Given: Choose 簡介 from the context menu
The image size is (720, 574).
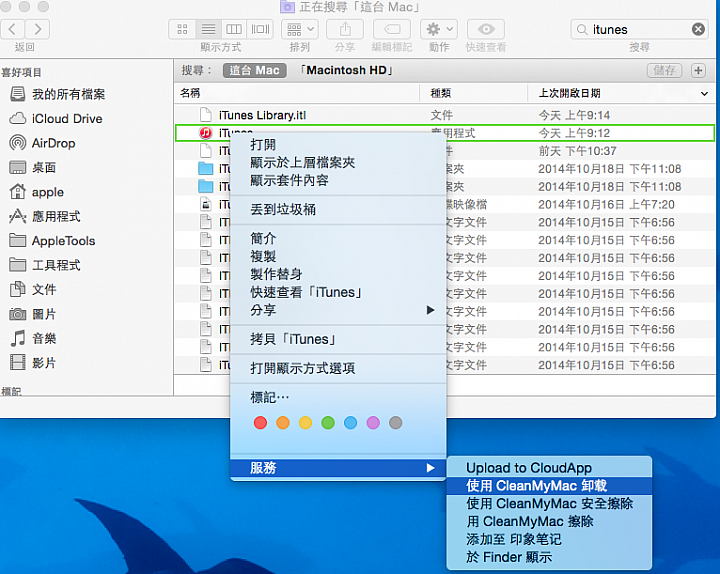Looking at the screenshot, I should click(338, 238).
